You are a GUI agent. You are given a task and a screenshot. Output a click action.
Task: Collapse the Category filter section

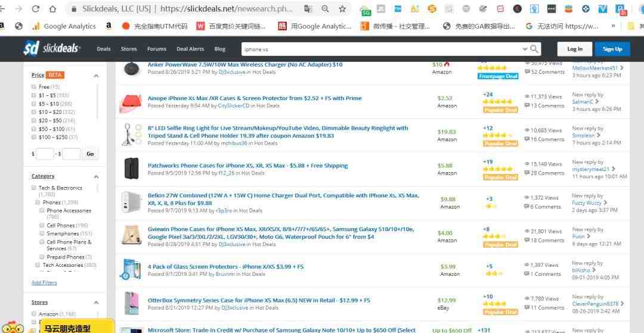coord(96,176)
